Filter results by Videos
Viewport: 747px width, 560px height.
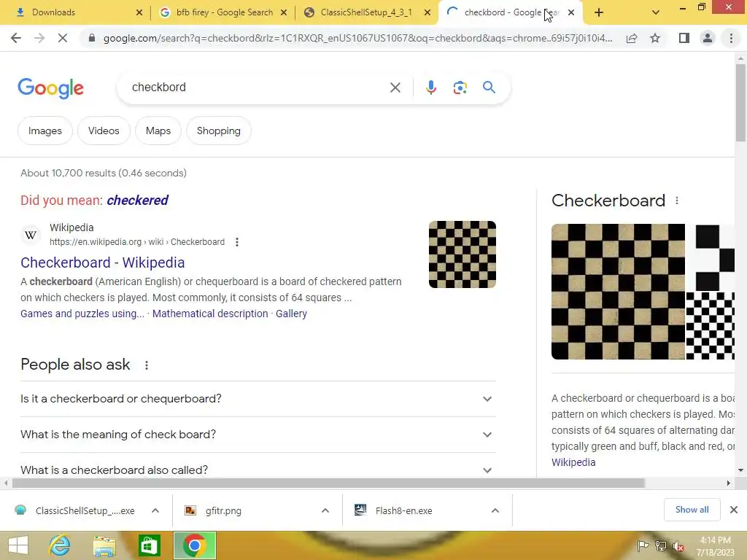click(x=104, y=131)
